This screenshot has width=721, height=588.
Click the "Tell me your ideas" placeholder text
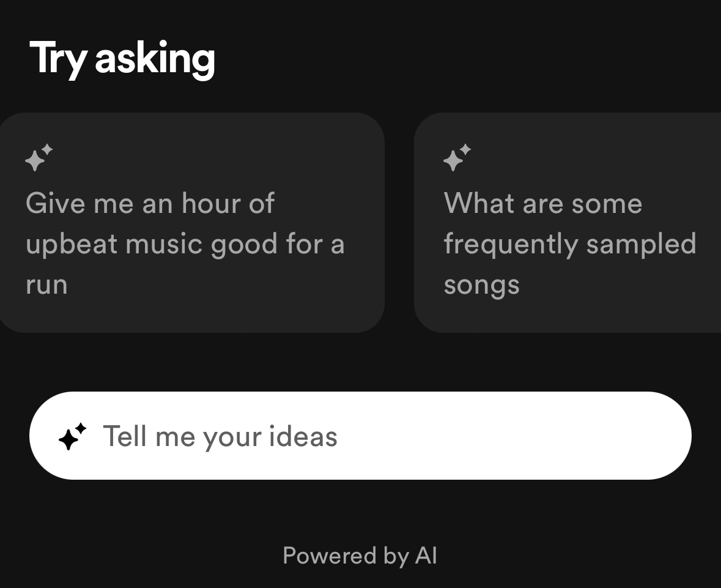click(x=220, y=437)
